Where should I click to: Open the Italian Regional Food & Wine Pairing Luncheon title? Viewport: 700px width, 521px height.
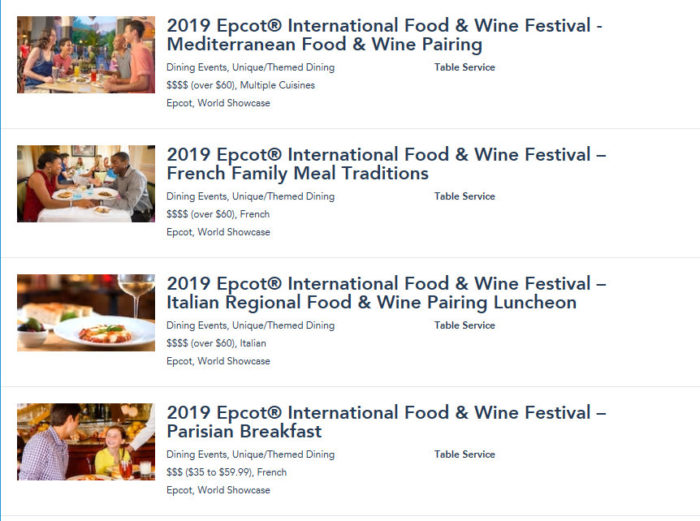[x=386, y=293]
